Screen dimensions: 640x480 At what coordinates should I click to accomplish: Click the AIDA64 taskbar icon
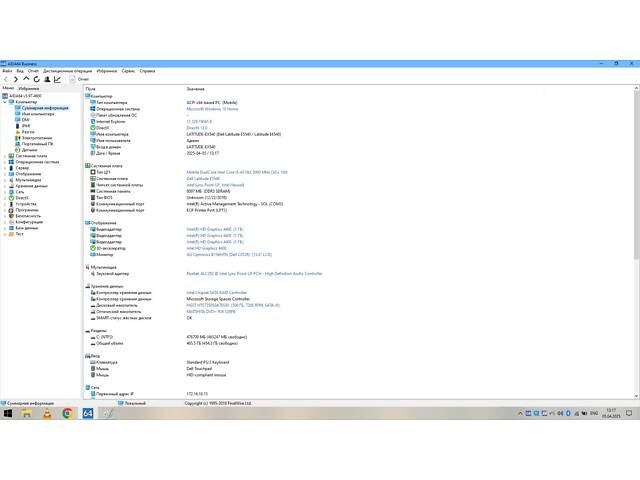pyautogui.click(x=88, y=413)
